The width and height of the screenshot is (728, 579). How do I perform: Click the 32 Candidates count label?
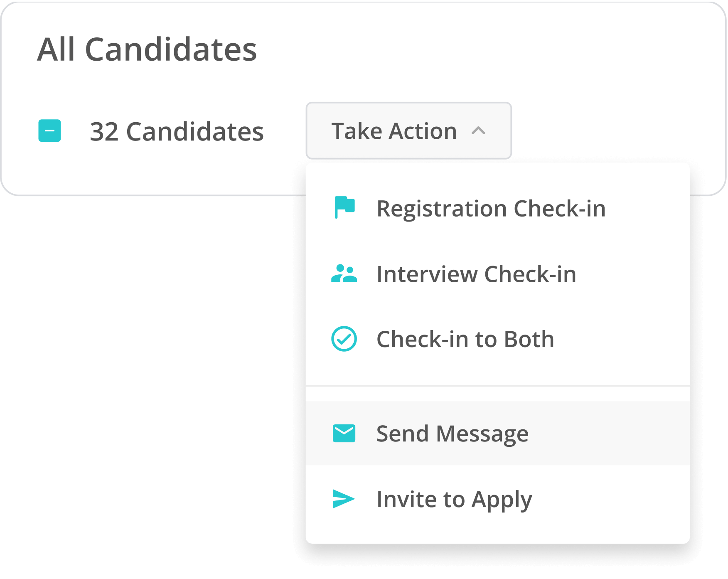click(177, 131)
